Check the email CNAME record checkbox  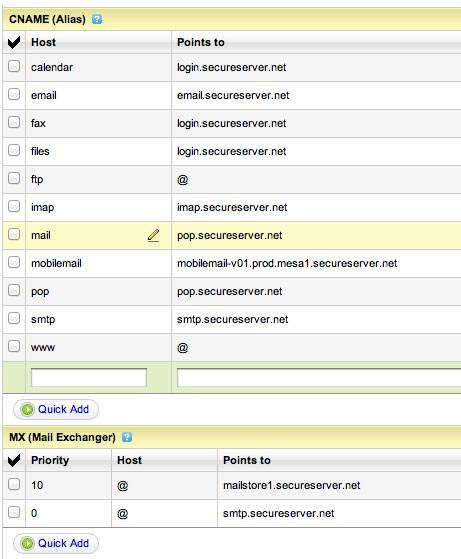click(x=14, y=94)
